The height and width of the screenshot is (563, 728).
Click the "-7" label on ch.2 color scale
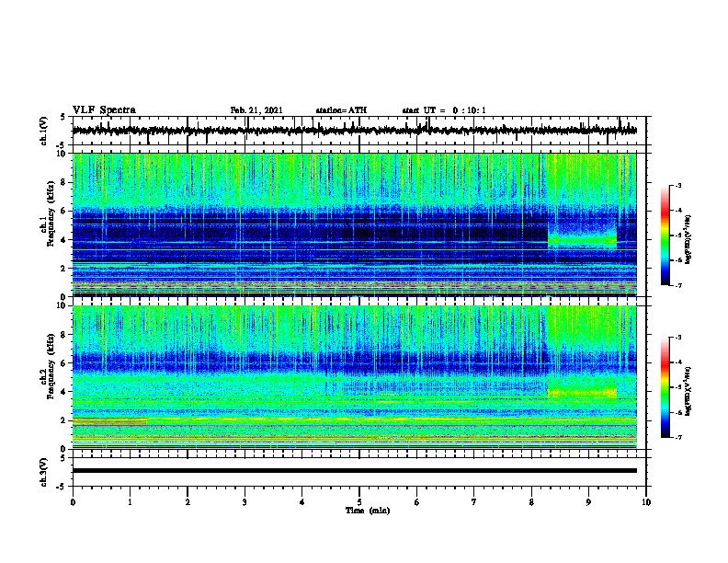[x=677, y=437]
